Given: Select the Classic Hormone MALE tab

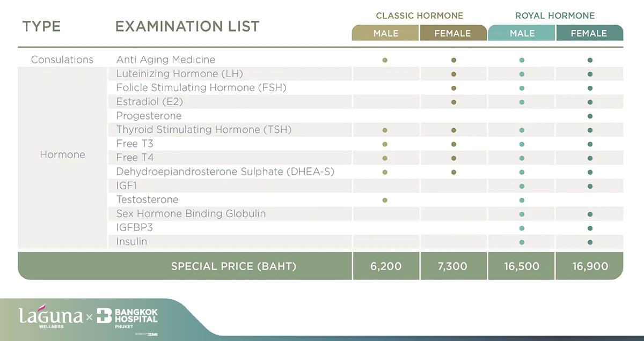Looking at the screenshot, I should (x=386, y=33).
